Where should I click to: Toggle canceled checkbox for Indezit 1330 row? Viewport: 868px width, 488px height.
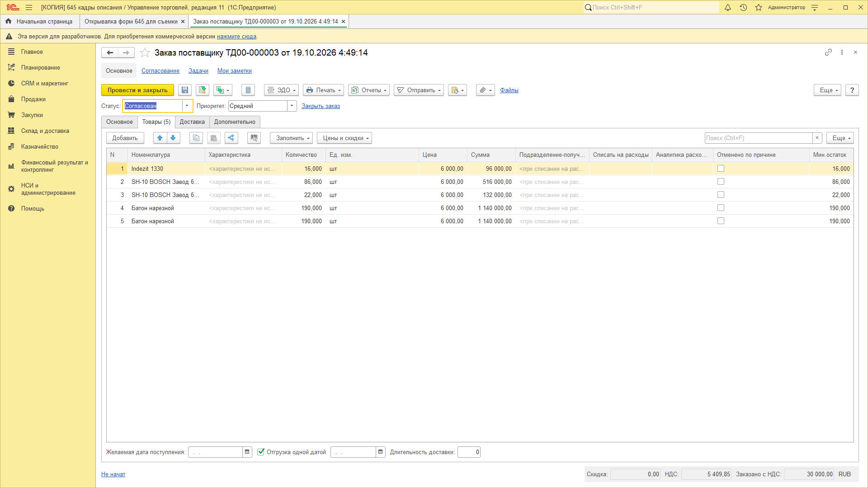coord(721,169)
